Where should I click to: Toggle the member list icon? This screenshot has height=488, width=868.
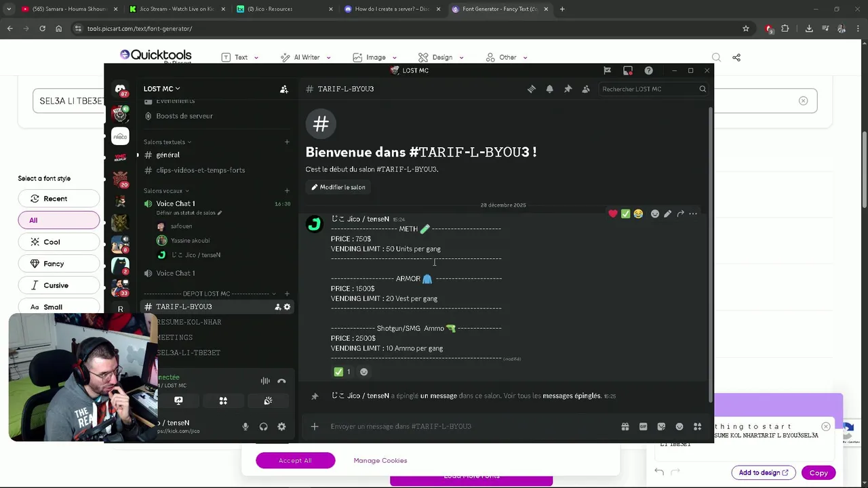pos(586,89)
